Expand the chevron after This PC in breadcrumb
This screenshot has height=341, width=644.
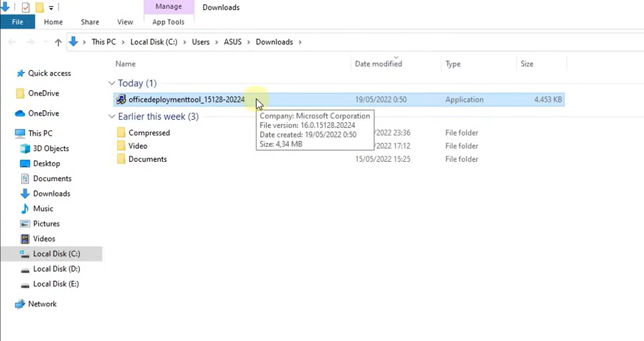tap(123, 42)
